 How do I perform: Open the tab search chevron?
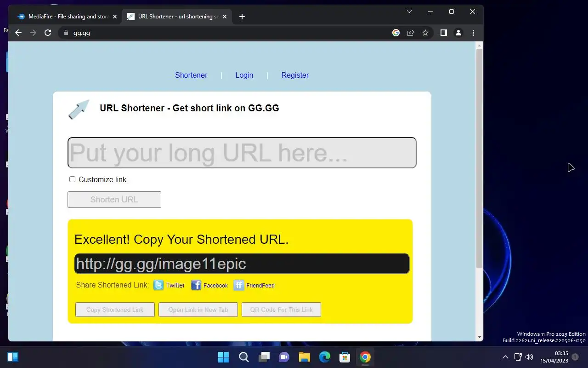409,11
